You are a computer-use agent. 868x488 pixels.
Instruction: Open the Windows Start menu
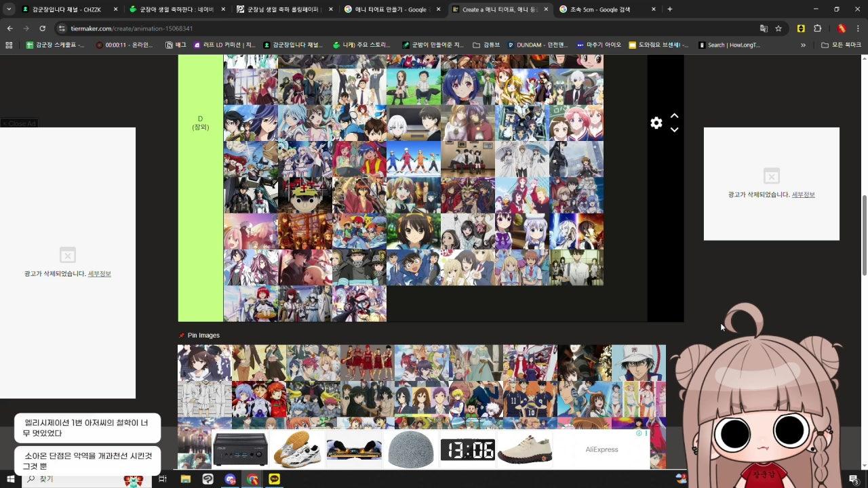(10, 479)
